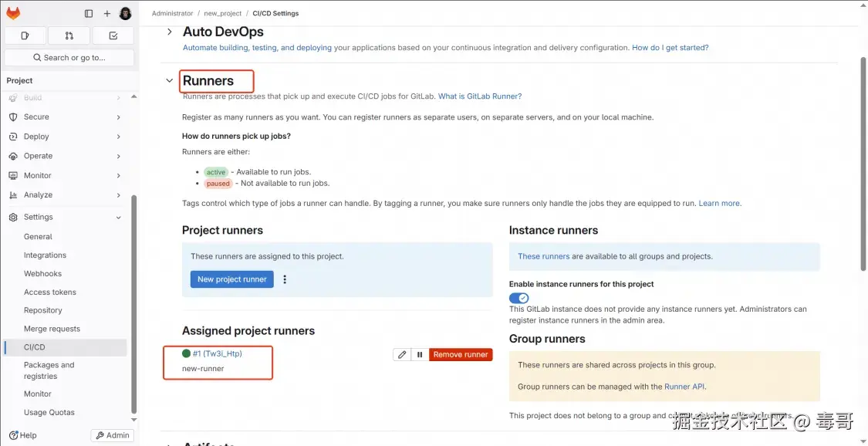This screenshot has height=446, width=868.
Task: Open assigned issues shortcut icon
Action: [25, 35]
